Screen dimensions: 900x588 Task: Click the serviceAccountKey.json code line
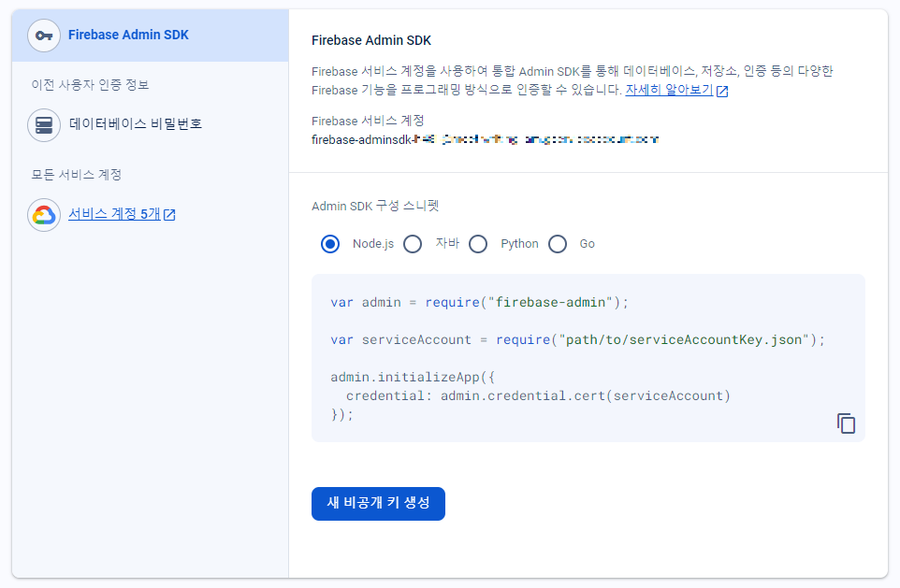577,339
